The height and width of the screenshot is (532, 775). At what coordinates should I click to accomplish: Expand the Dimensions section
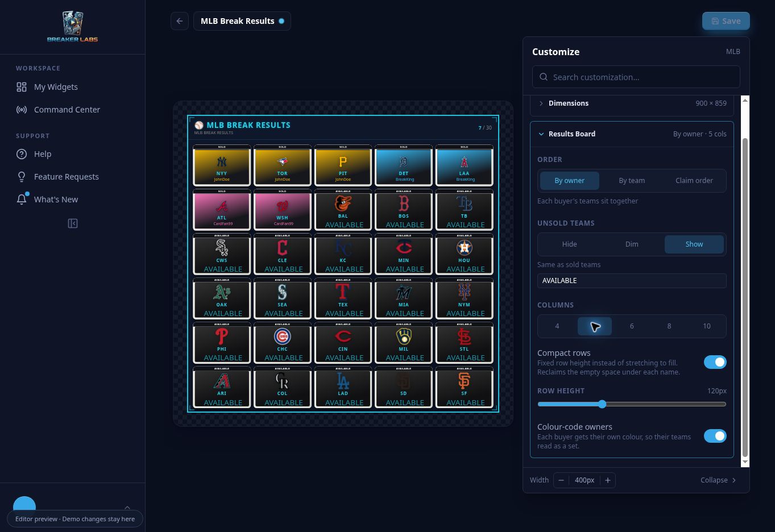(632, 103)
